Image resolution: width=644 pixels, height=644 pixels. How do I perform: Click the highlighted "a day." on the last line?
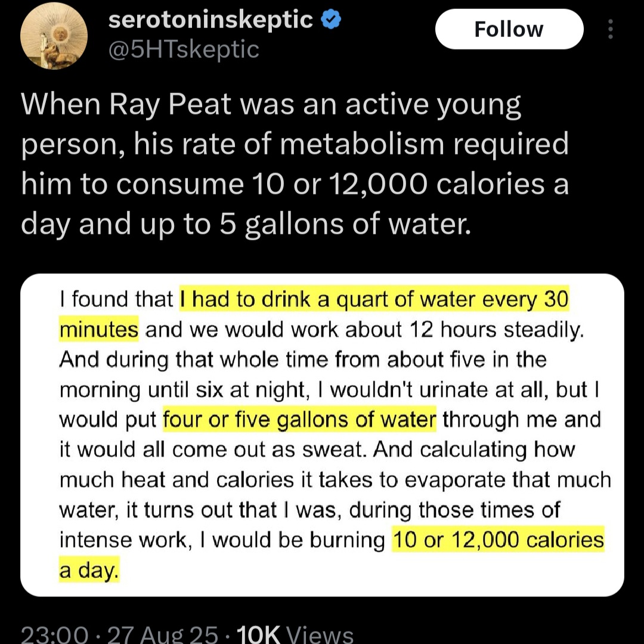click(x=89, y=569)
